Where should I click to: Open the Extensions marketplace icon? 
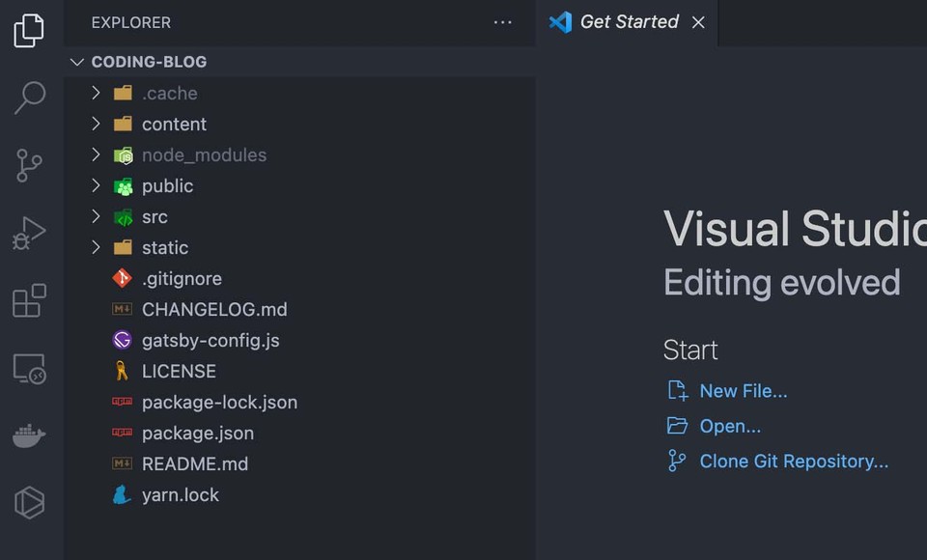pos(29,300)
